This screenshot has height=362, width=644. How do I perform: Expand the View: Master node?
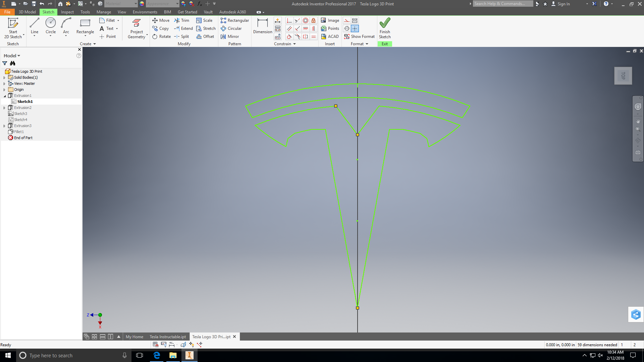click(4, 83)
